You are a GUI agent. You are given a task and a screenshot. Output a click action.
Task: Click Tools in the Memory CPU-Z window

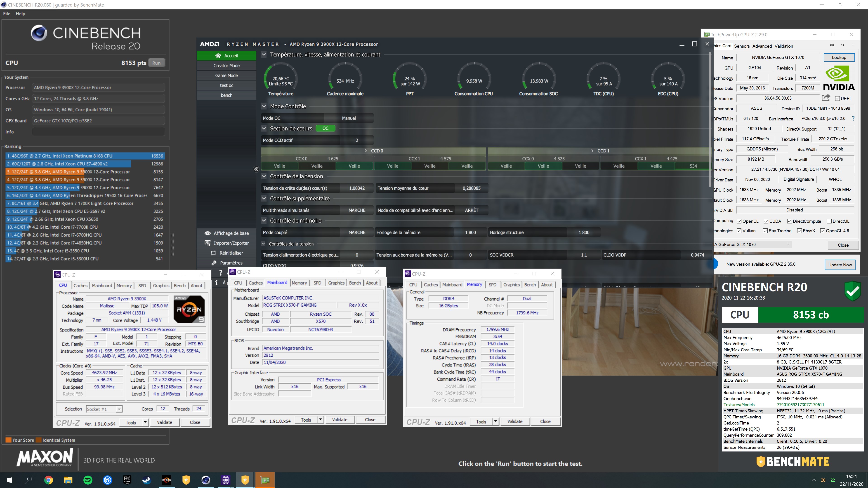pyautogui.click(x=481, y=422)
